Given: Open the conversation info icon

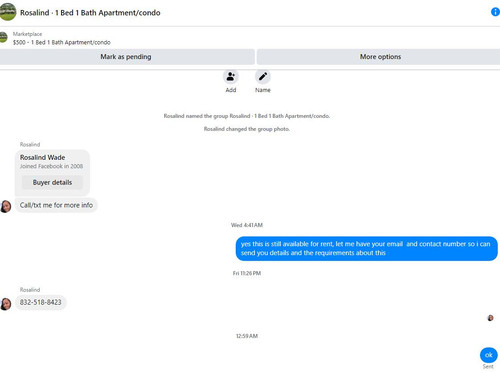Looking at the screenshot, I should pos(495,12).
